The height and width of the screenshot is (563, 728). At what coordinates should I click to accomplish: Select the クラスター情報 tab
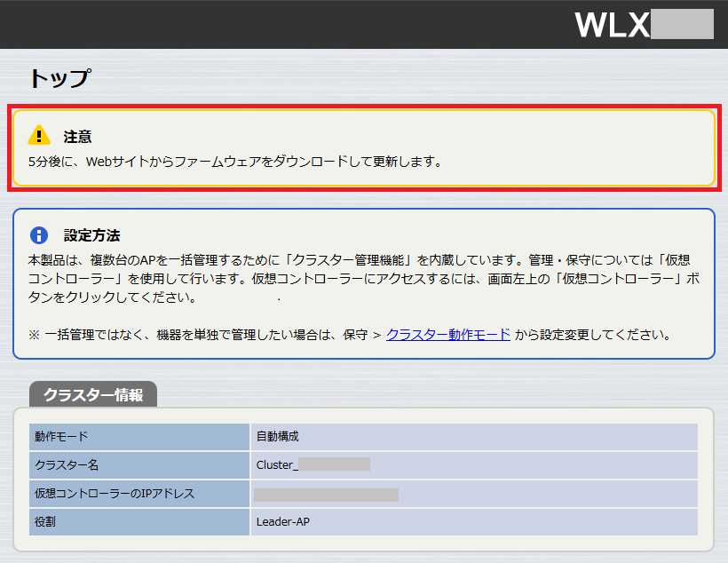click(x=93, y=394)
